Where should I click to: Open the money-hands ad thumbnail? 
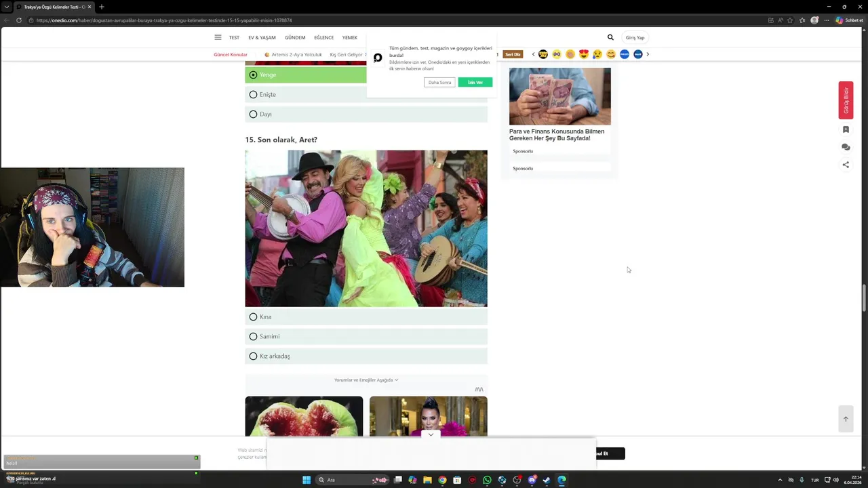tap(560, 96)
